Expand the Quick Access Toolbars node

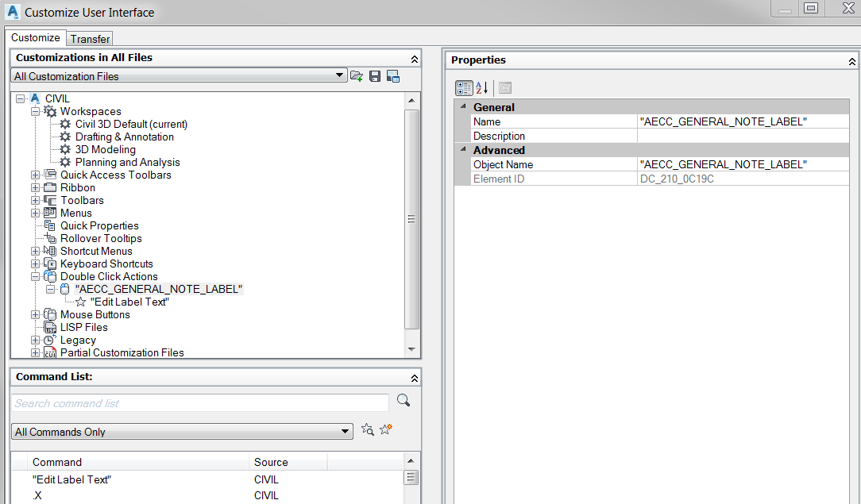tap(35, 175)
